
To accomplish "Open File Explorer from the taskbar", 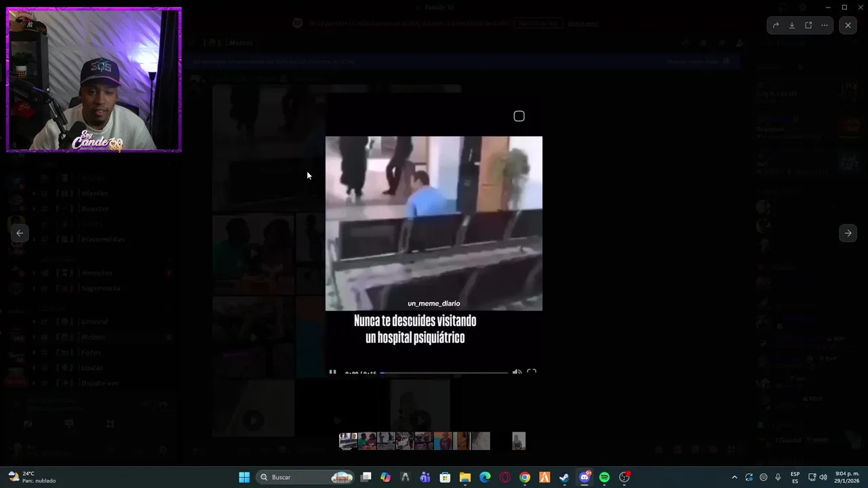I will [x=465, y=477].
